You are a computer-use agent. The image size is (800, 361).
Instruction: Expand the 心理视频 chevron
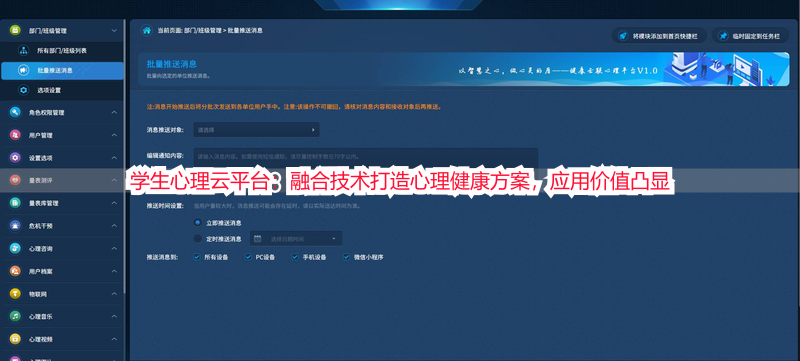pos(114,339)
